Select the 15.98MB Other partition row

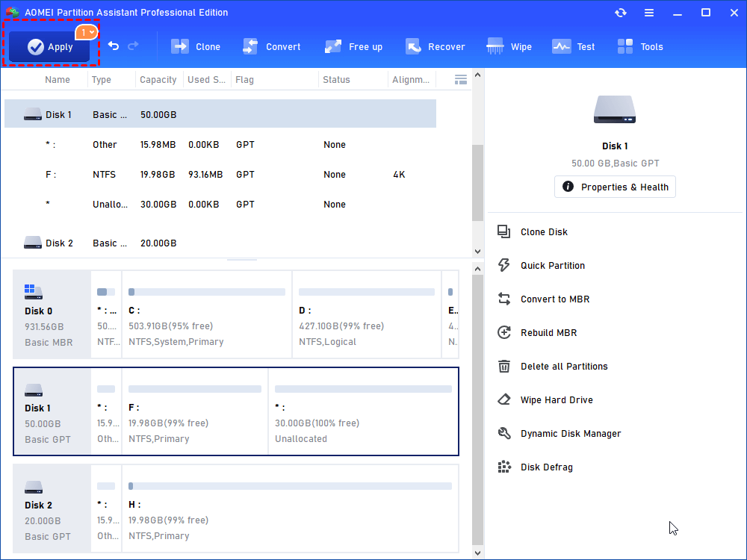click(220, 144)
